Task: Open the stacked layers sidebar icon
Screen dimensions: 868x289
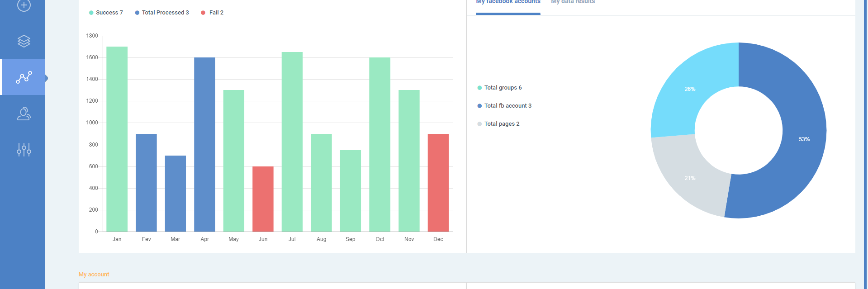Action: pos(24,41)
